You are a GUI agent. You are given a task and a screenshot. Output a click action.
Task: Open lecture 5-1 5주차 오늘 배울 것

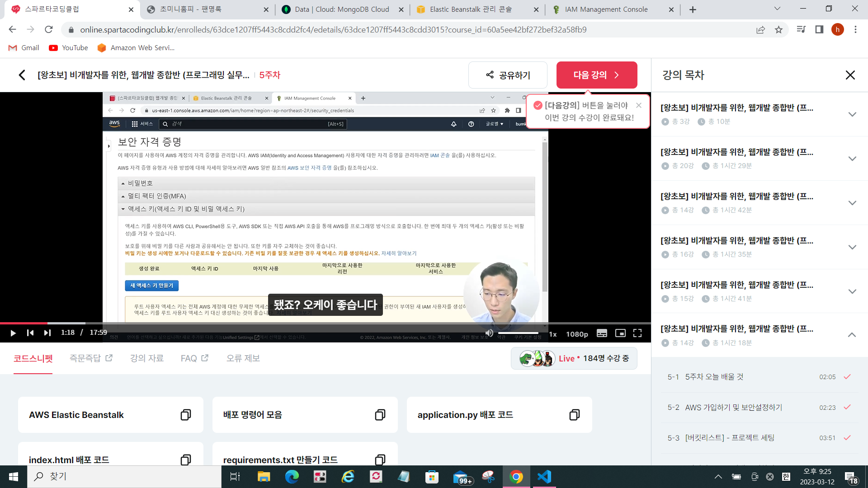pos(759,377)
